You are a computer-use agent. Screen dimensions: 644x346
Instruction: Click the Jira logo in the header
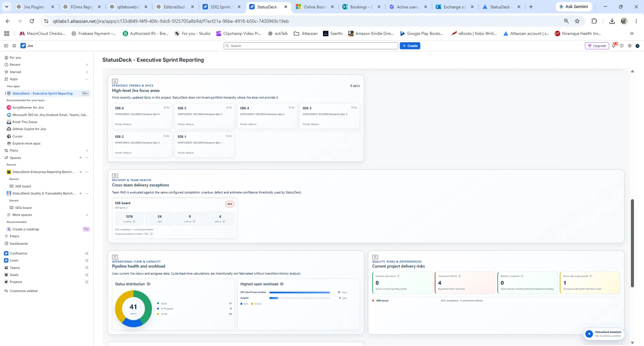pyautogui.click(x=27, y=46)
